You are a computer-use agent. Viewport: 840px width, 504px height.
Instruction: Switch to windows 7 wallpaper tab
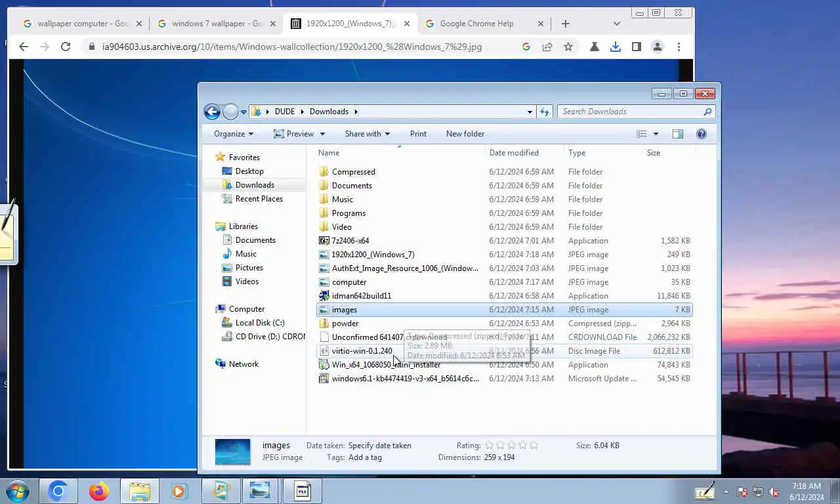[218, 24]
